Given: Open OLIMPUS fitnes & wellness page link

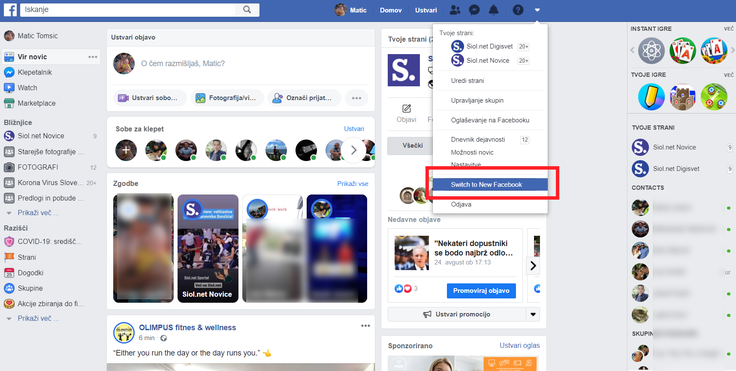Looking at the screenshot, I should [187, 327].
